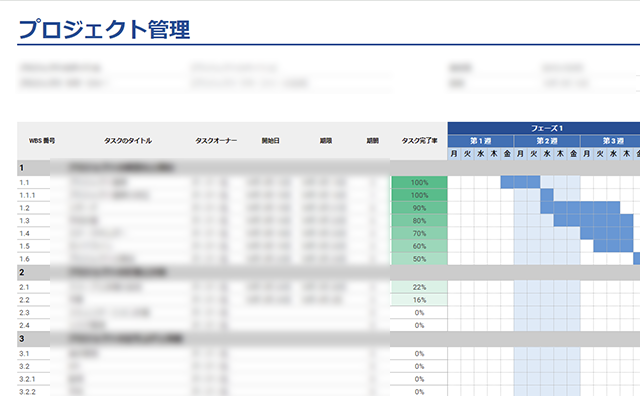Viewport: 640px width, 396px height.
Task: Click the プロジェクト管理 title
Action: tap(104, 29)
